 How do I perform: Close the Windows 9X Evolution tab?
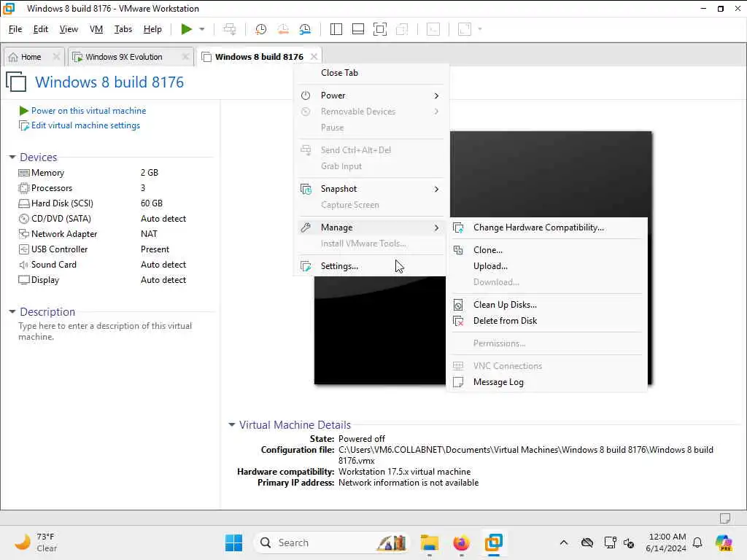pos(185,57)
